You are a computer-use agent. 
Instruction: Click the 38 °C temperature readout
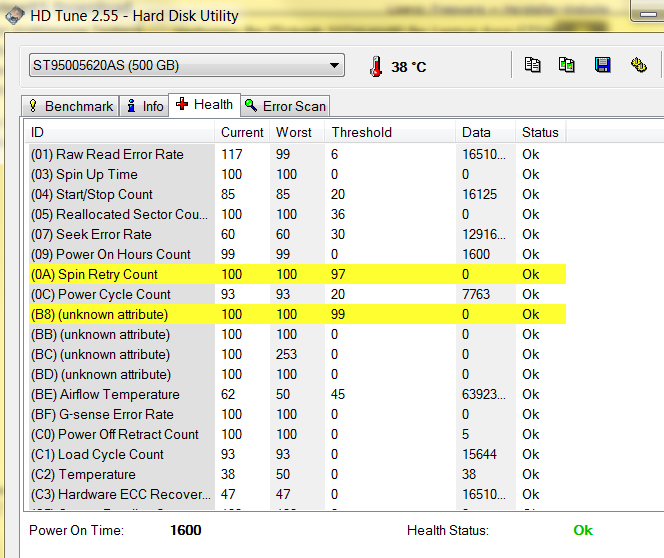pyautogui.click(x=409, y=67)
